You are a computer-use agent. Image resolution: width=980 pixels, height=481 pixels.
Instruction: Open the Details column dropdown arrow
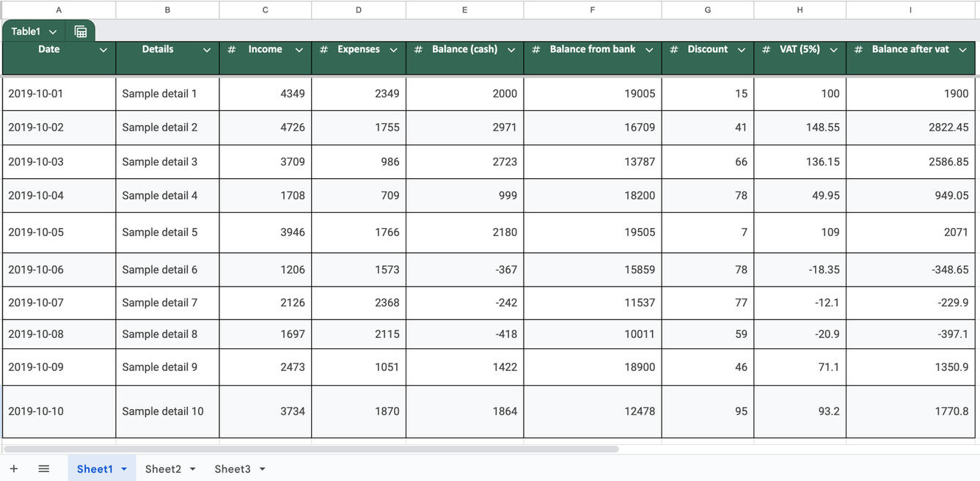[207, 50]
